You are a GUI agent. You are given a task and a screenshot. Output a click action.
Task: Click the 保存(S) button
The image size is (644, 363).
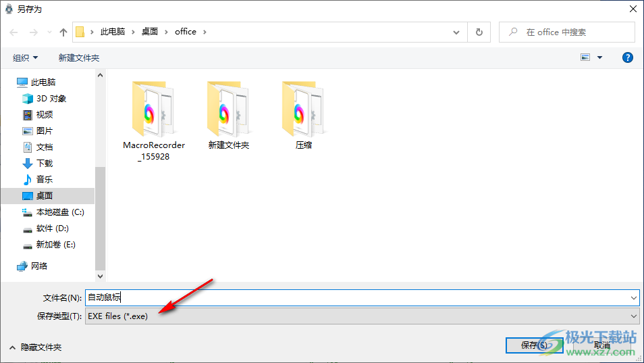coord(535,345)
